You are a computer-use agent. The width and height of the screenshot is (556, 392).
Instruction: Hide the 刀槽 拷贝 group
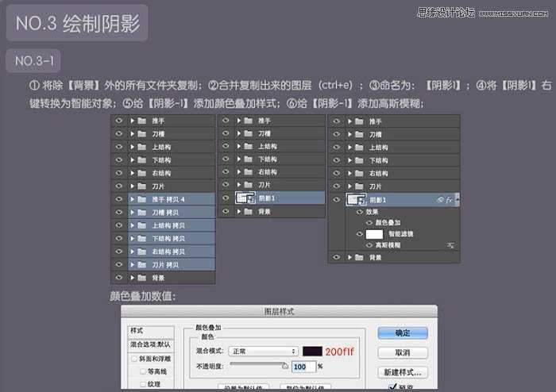click(119, 213)
